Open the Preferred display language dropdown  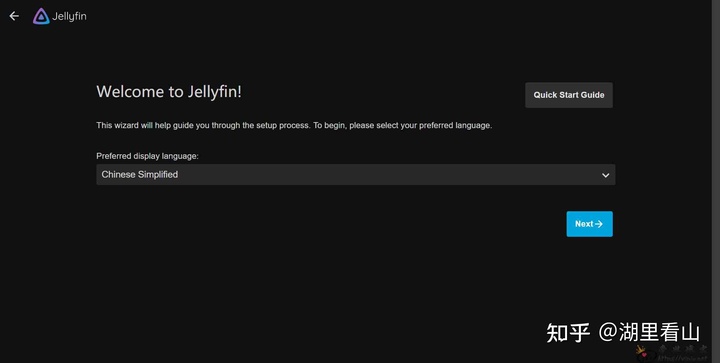pyautogui.click(x=355, y=174)
